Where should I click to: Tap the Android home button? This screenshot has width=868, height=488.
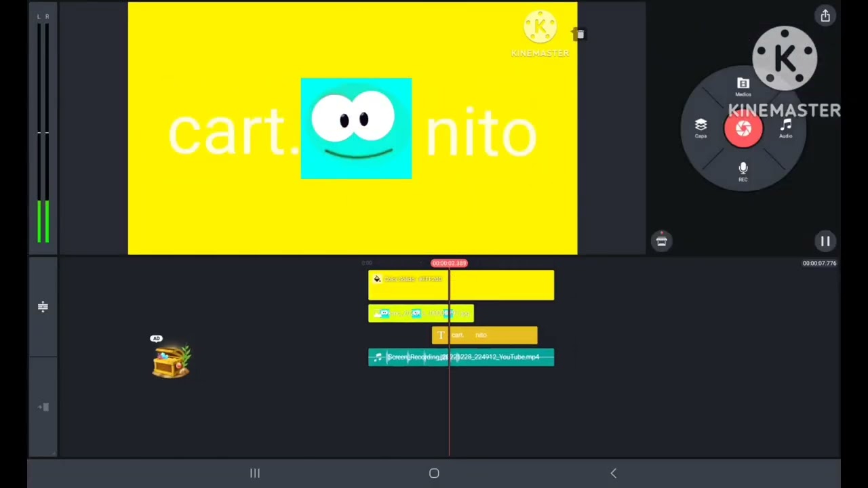434,473
